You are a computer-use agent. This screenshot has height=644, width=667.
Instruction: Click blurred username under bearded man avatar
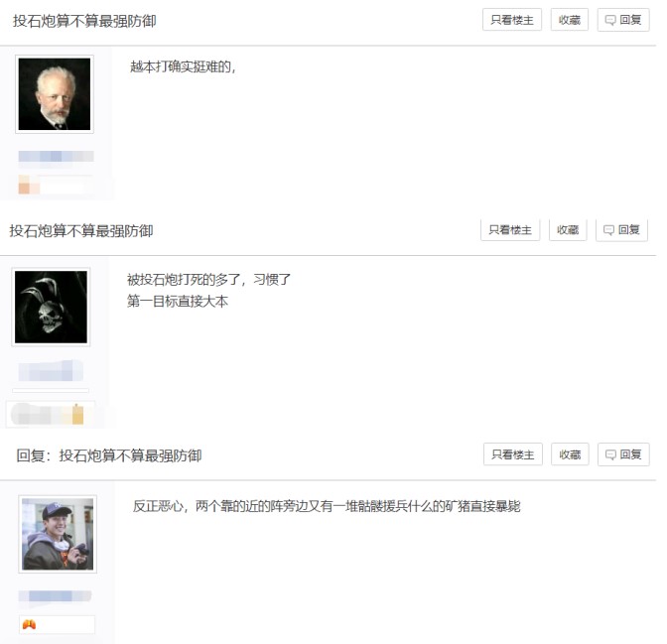(56, 156)
